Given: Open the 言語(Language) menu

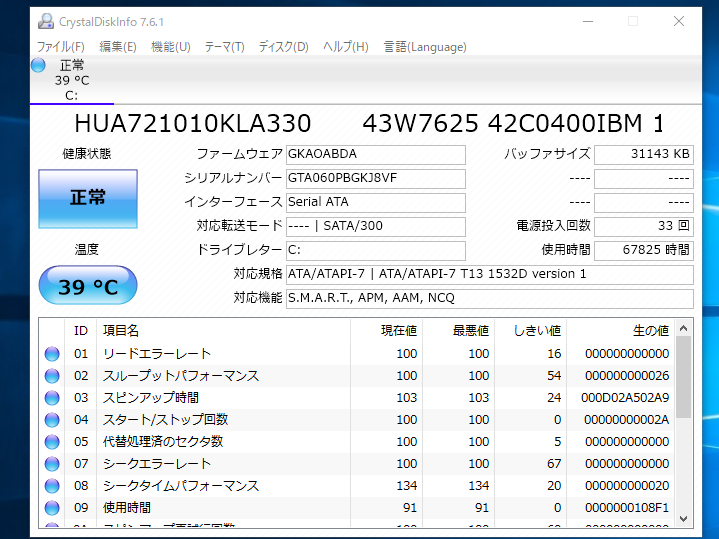Looking at the screenshot, I should [425, 47].
